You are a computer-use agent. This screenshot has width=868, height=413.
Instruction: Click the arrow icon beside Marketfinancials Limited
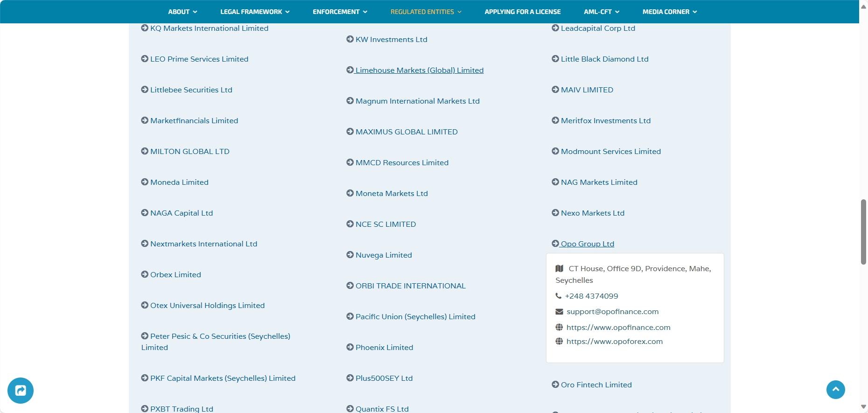[145, 120]
